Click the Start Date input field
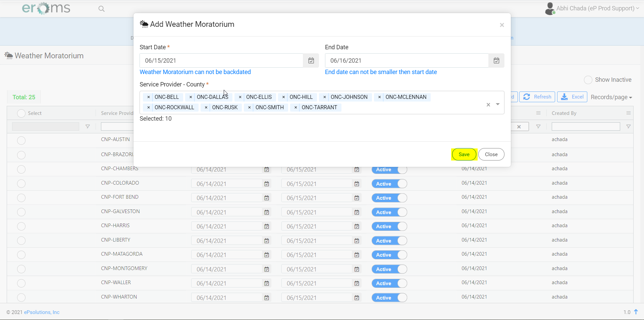 click(x=221, y=61)
